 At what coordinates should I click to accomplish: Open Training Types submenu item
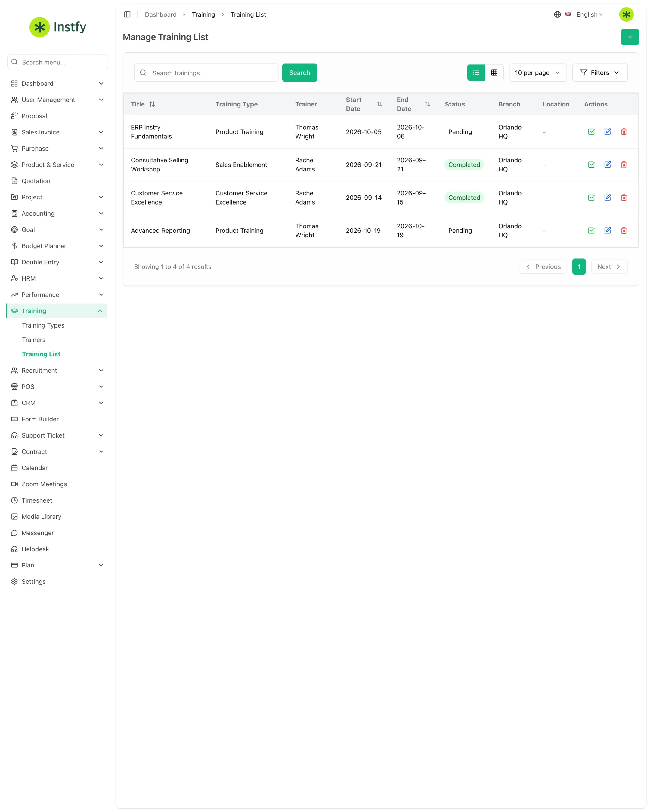[x=43, y=325]
